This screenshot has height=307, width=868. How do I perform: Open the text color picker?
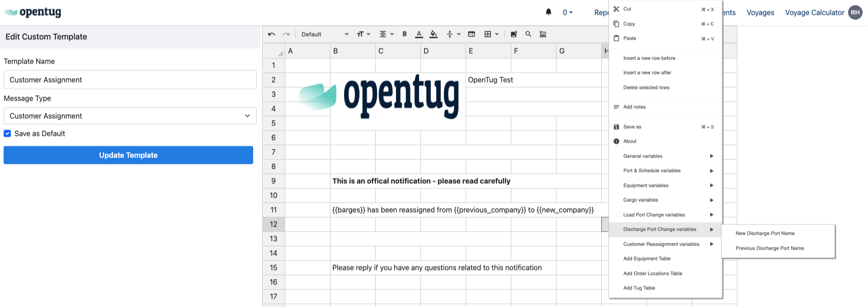tap(419, 34)
